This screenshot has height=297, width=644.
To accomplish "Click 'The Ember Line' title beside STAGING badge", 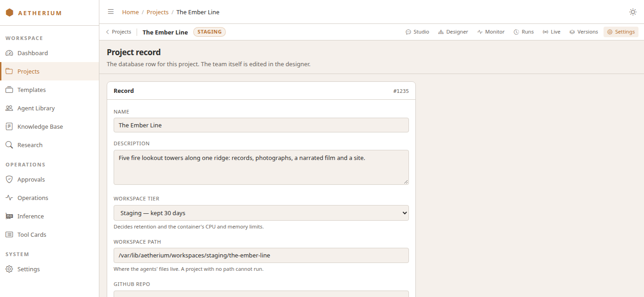I will pos(165,32).
